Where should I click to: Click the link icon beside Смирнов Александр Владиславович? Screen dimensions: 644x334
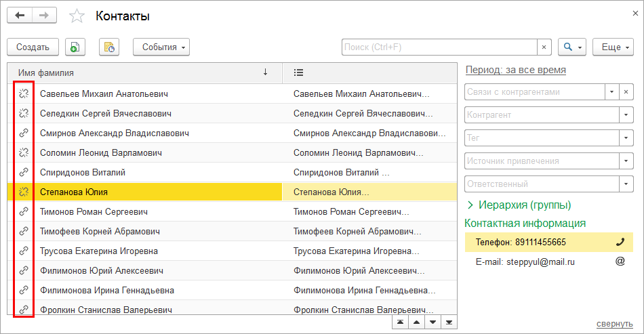pos(24,133)
